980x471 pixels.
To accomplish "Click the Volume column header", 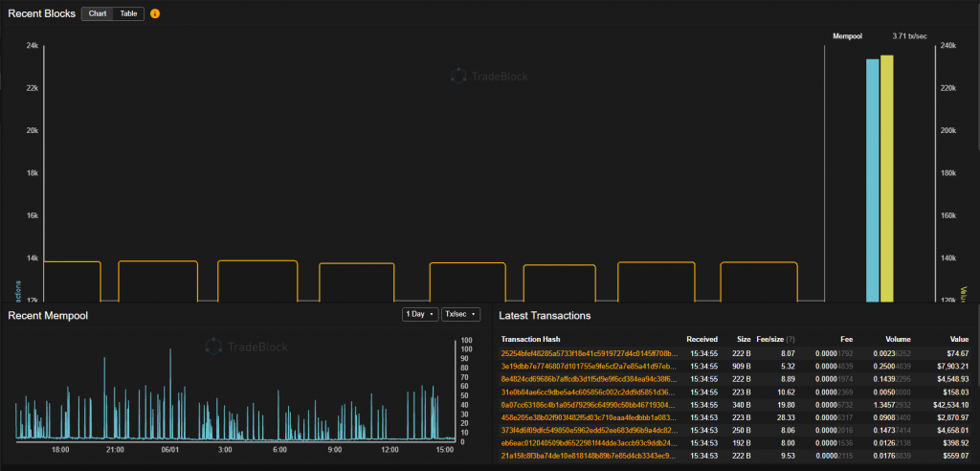I will tap(898, 340).
